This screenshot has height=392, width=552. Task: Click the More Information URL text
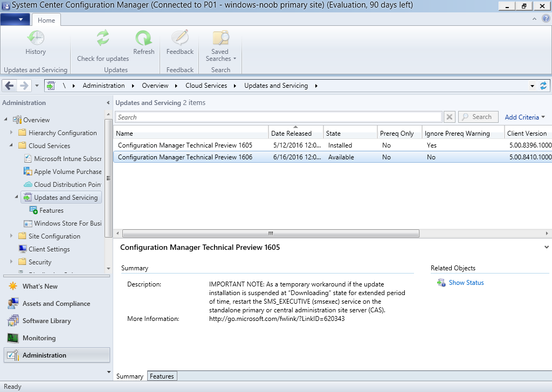pyautogui.click(x=277, y=319)
